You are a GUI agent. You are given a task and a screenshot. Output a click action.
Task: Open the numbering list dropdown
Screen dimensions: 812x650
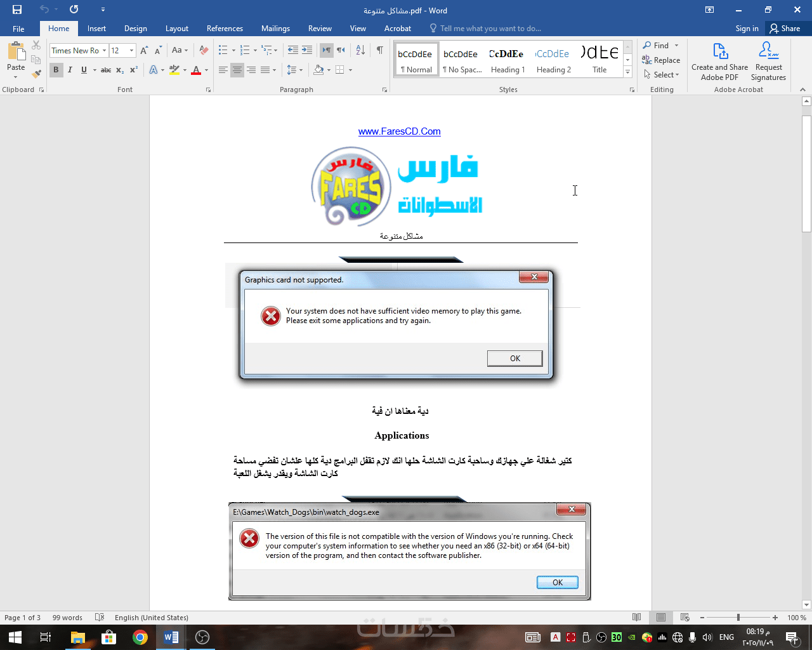tap(255, 50)
